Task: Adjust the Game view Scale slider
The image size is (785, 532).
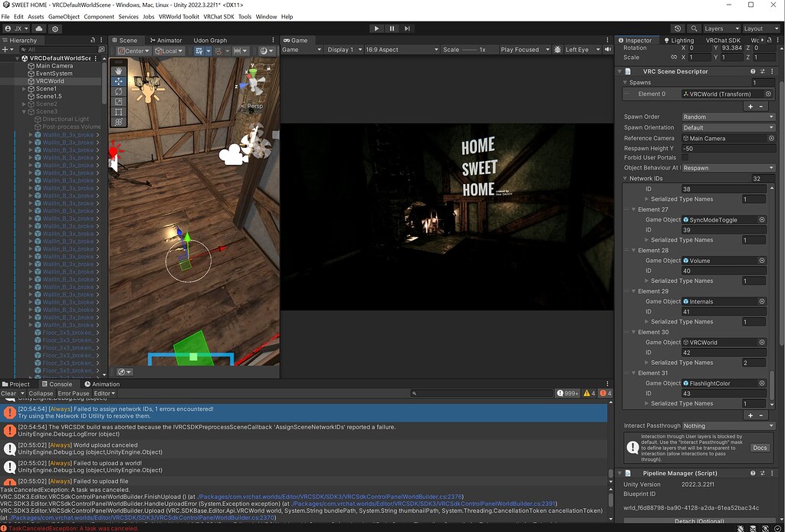Action: click(468, 50)
